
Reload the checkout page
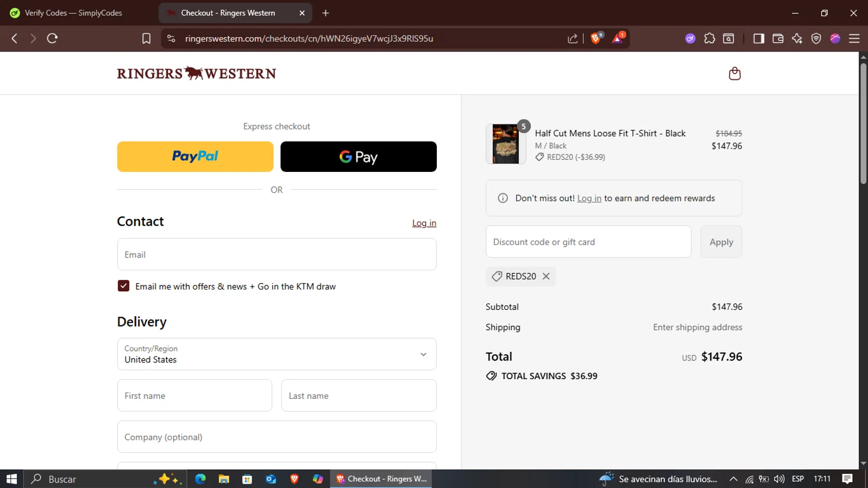tap(52, 38)
